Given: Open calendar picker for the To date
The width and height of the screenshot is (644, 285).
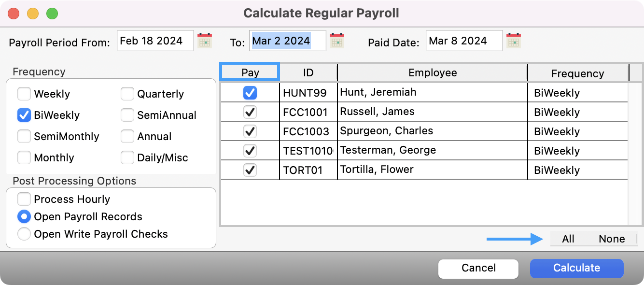Looking at the screenshot, I should click(x=337, y=41).
